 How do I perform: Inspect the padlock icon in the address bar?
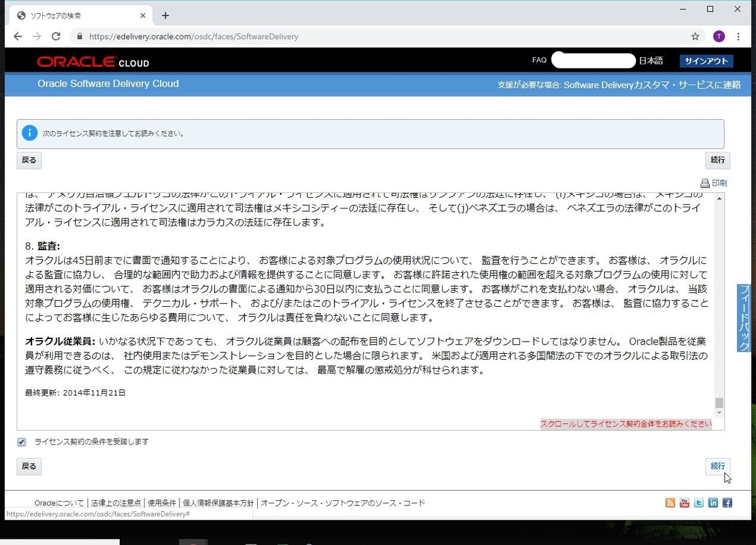(79, 37)
